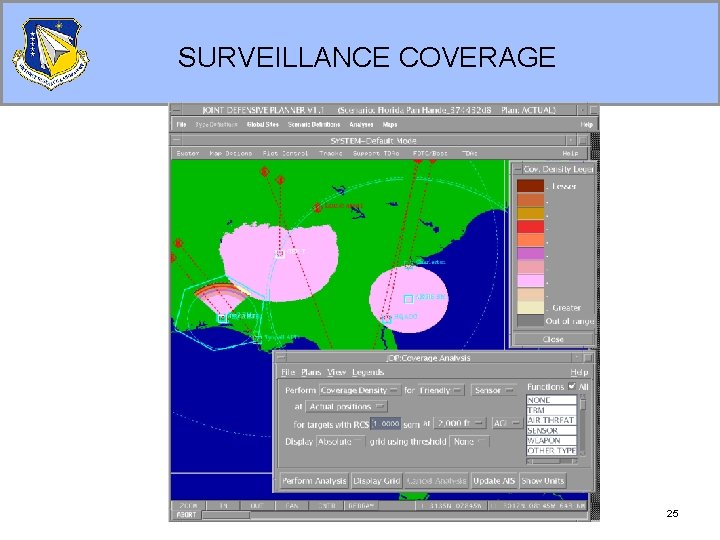The width and height of the screenshot is (720, 540).
Task: Click the gray Out of range swatch
Action: (530, 321)
